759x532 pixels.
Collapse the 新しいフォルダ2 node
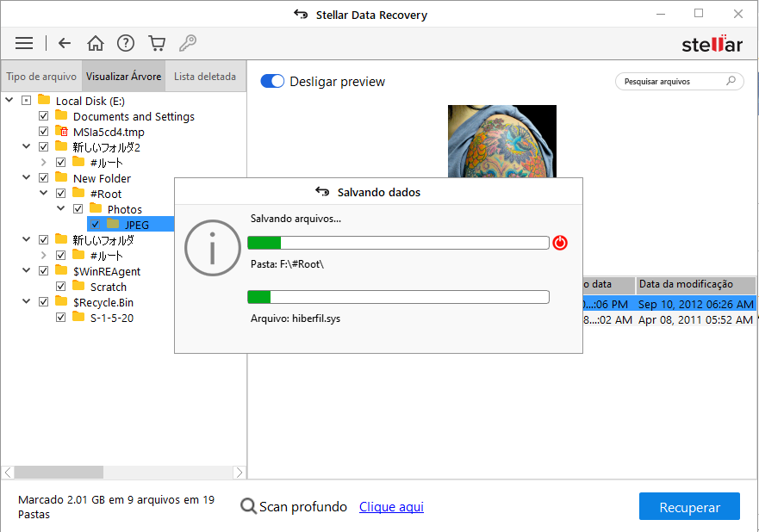(27, 146)
